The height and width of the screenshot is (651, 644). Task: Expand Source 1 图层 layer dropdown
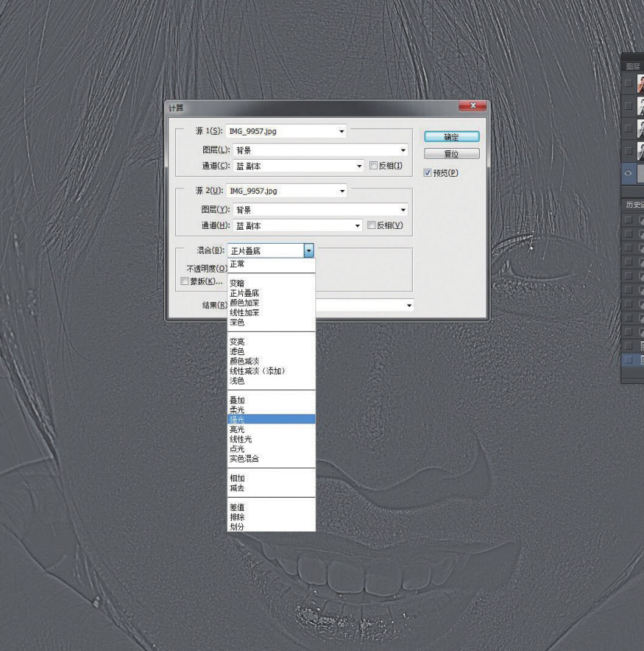[403, 150]
